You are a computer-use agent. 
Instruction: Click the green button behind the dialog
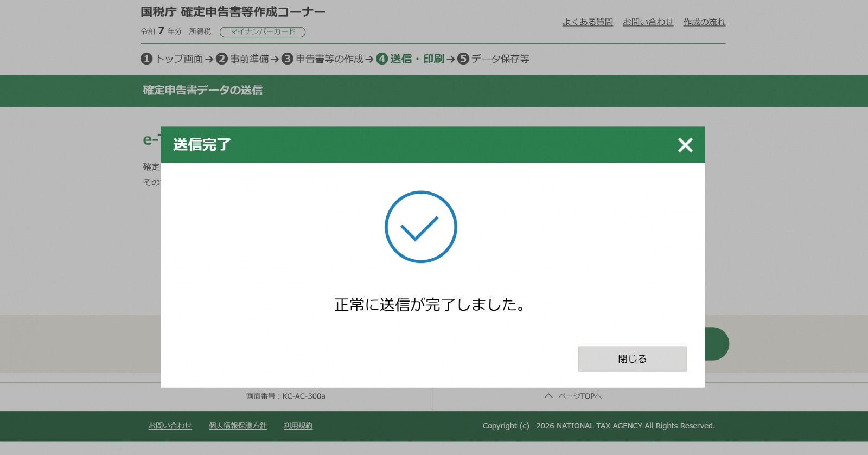717,344
